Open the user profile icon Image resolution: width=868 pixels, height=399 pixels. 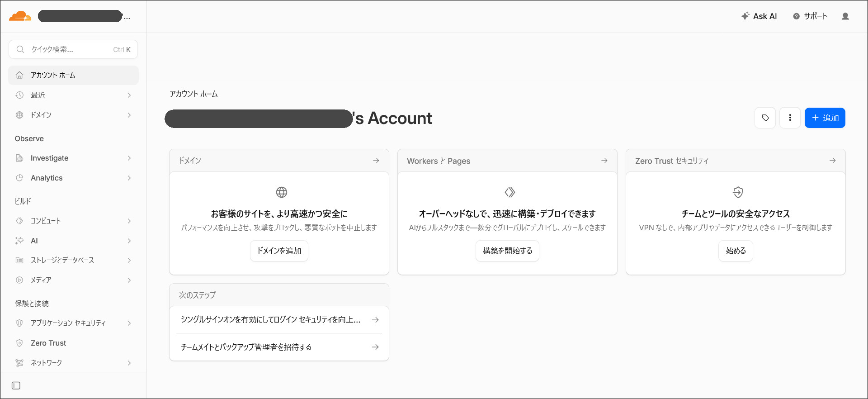[845, 16]
